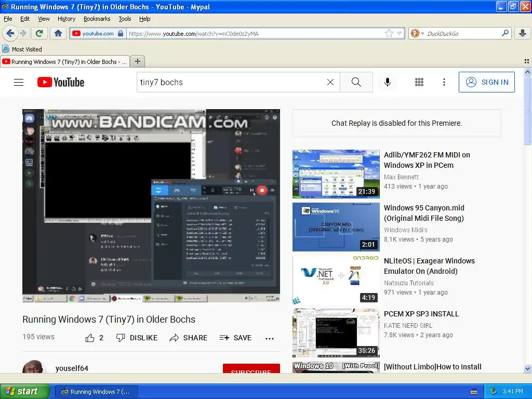The image size is (532, 399).
Task: Open the browser downloads arrow button
Action: click(x=523, y=33)
